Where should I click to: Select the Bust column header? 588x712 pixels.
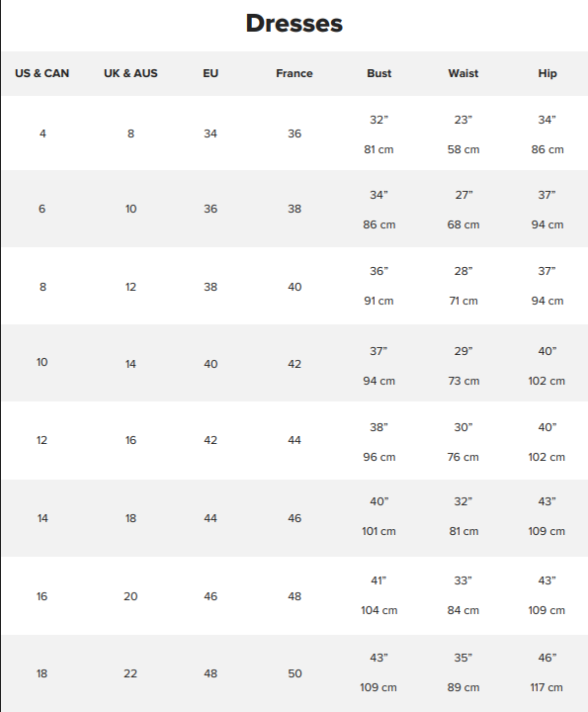(x=379, y=73)
